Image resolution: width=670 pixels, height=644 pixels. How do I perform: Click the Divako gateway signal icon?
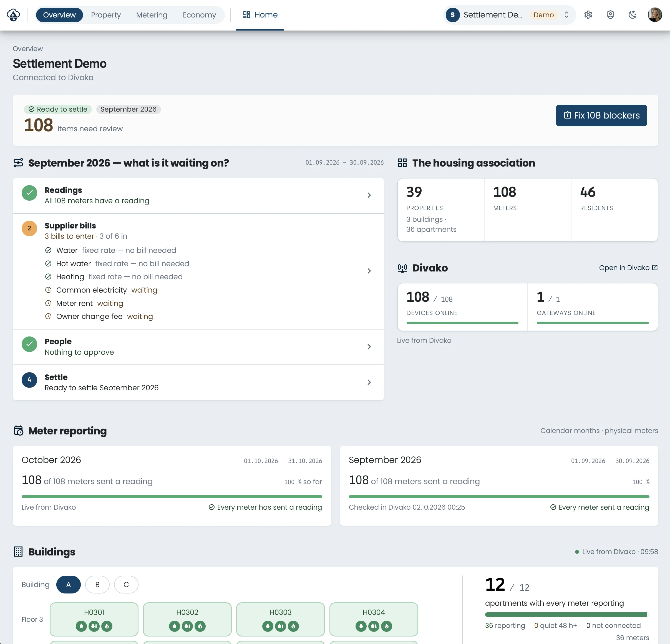[x=402, y=268]
